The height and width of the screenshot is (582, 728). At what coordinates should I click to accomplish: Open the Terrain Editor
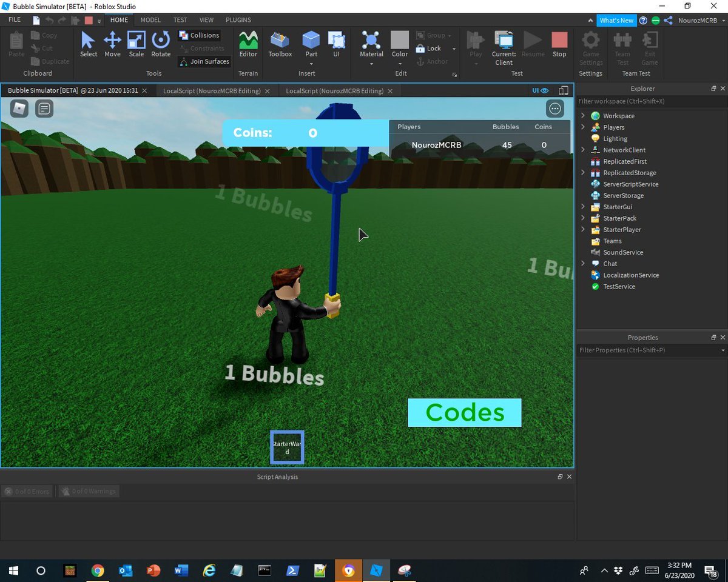(x=248, y=44)
